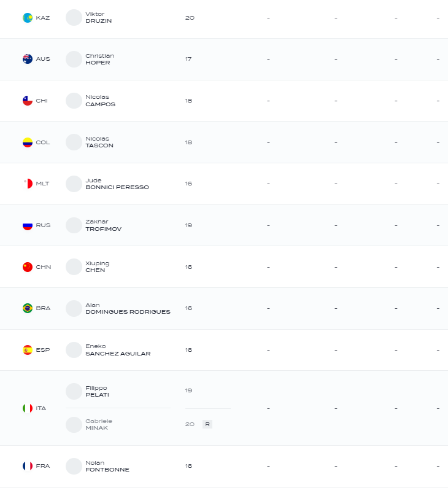The width and height of the screenshot is (448, 493).
Task: Click the Kazakhstan flag icon
Action: pyautogui.click(x=28, y=18)
